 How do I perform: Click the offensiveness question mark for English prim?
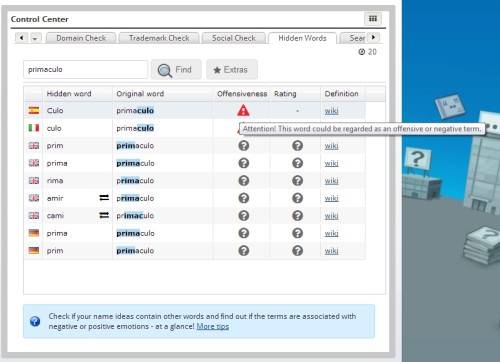click(244, 146)
